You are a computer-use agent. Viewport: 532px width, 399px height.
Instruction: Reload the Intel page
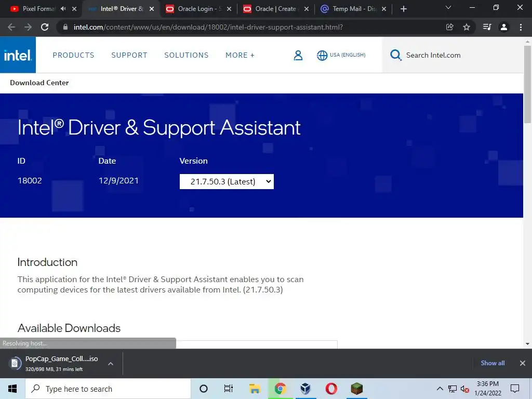(x=45, y=27)
